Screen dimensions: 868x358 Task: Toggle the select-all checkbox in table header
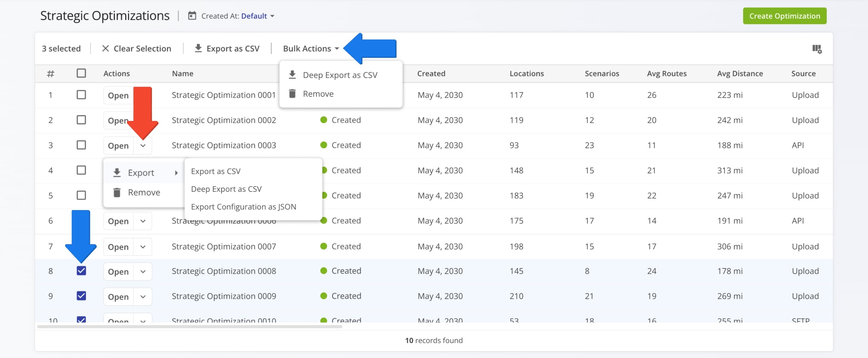[81, 73]
